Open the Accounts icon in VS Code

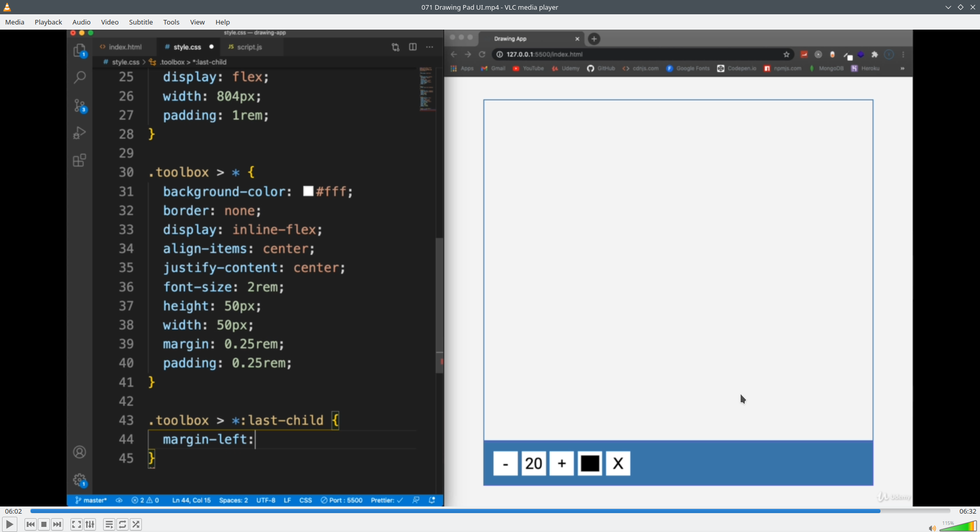tap(80, 452)
